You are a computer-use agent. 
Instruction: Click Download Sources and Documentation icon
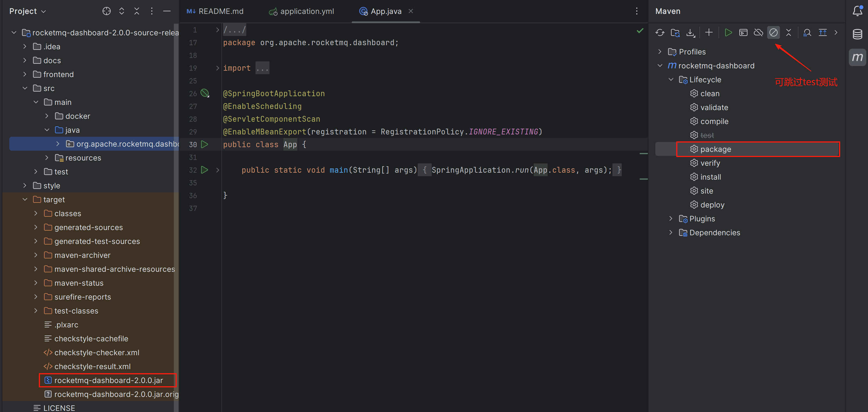point(690,33)
